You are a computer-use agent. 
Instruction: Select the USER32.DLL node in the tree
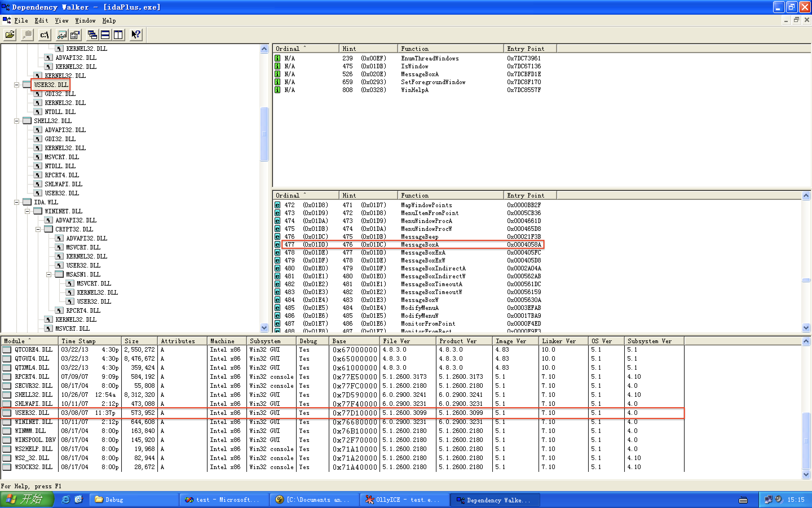[51, 85]
